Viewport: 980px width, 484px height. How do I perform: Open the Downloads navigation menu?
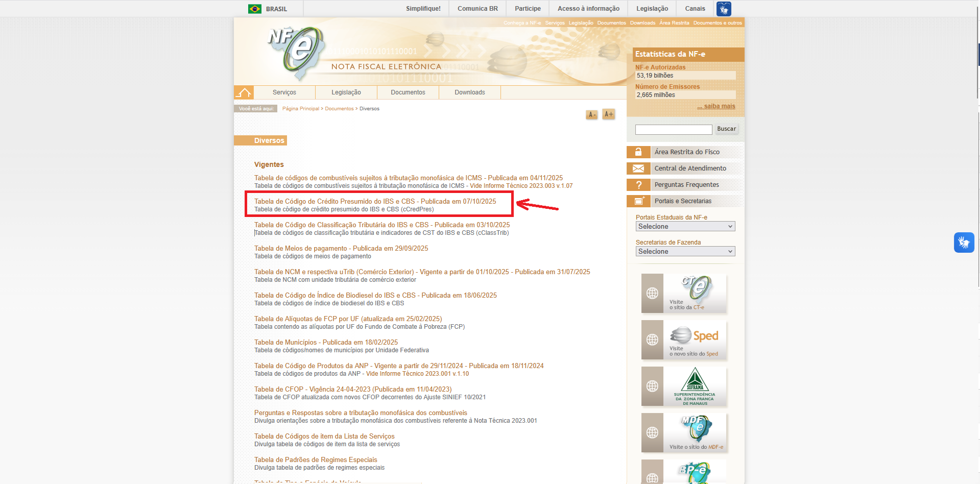[x=469, y=92]
